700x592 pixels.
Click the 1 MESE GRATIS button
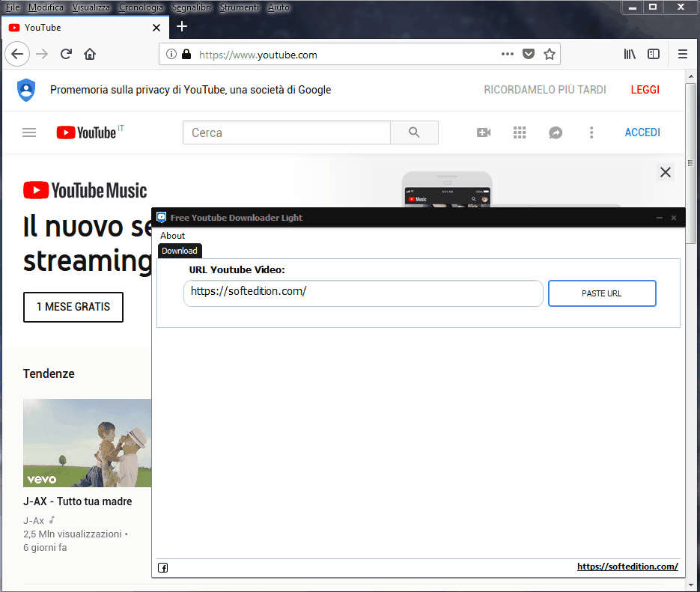click(73, 307)
